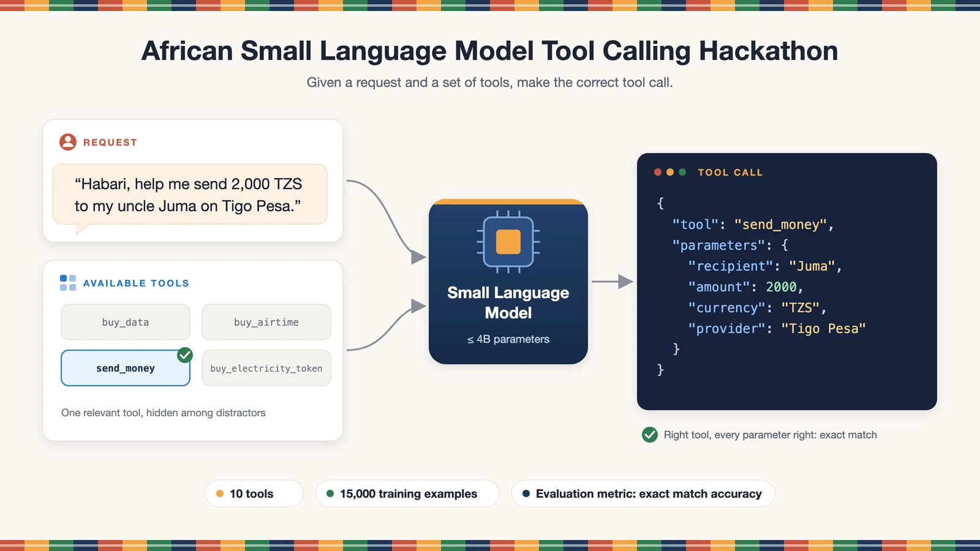Click the green check beside exact match note

point(650,435)
